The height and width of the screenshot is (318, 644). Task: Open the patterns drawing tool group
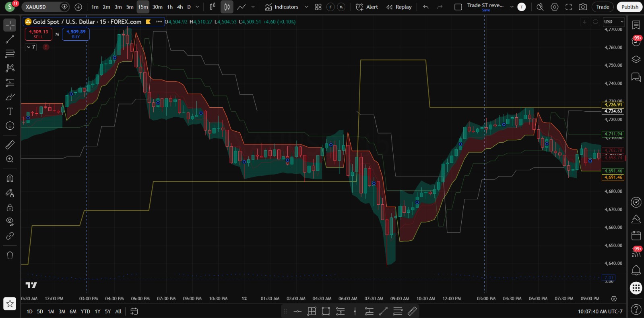pos(10,68)
